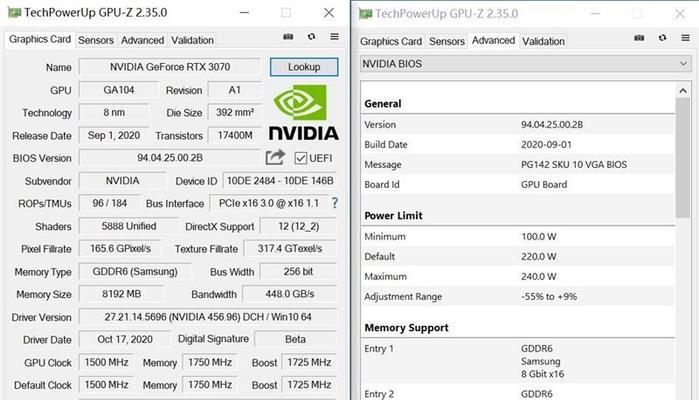This screenshot has width=699, height=400.
Task: Open the Sensors tab in left window
Action: coord(96,40)
